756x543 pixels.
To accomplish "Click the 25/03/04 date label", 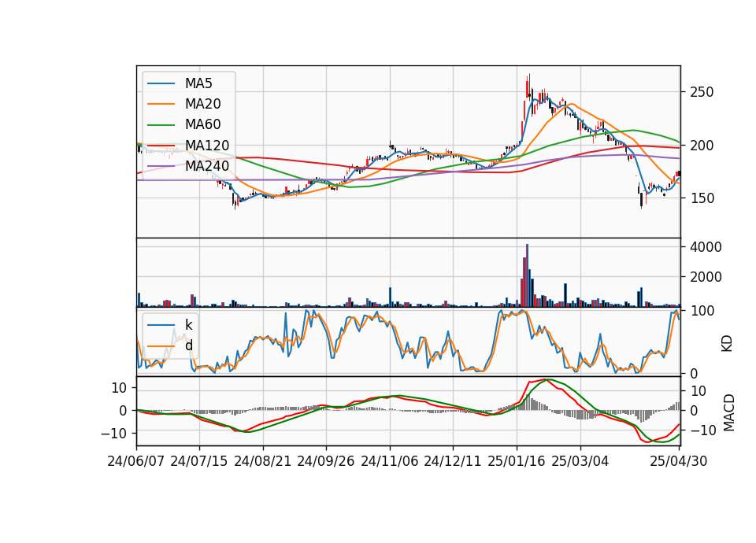I will [x=580, y=461].
